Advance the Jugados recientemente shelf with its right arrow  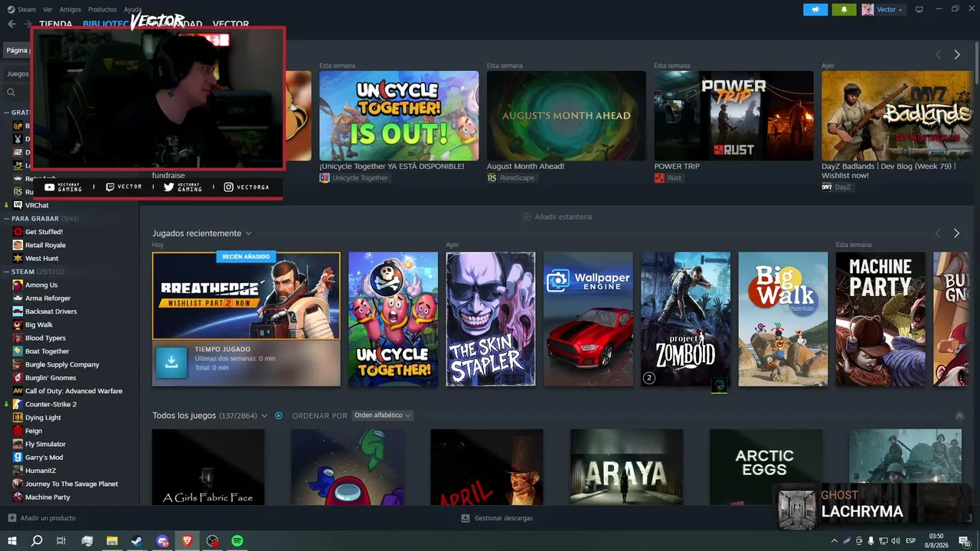(x=956, y=233)
